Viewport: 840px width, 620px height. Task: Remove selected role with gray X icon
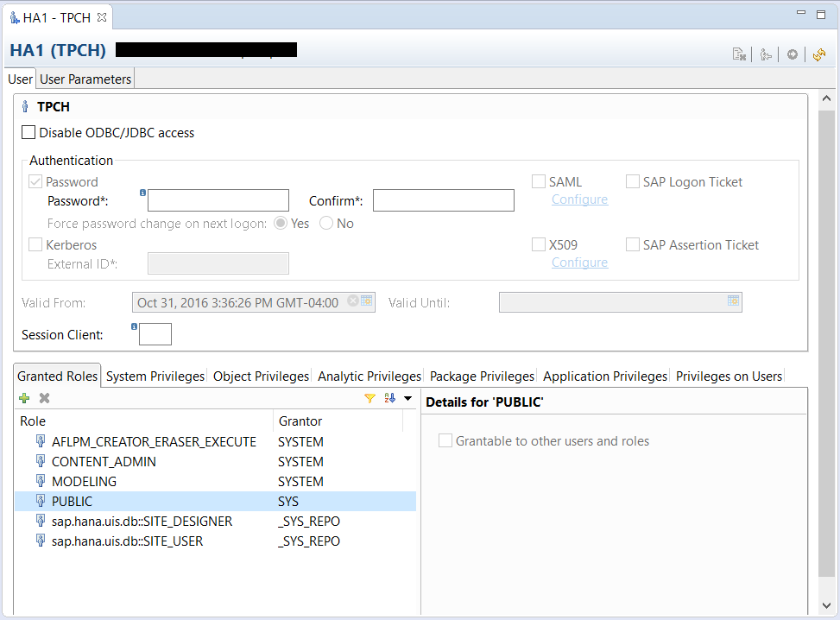[x=45, y=398]
